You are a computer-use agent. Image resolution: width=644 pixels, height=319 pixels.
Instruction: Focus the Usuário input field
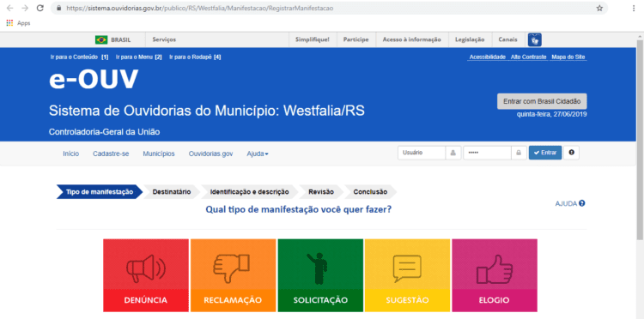click(x=422, y=153)
